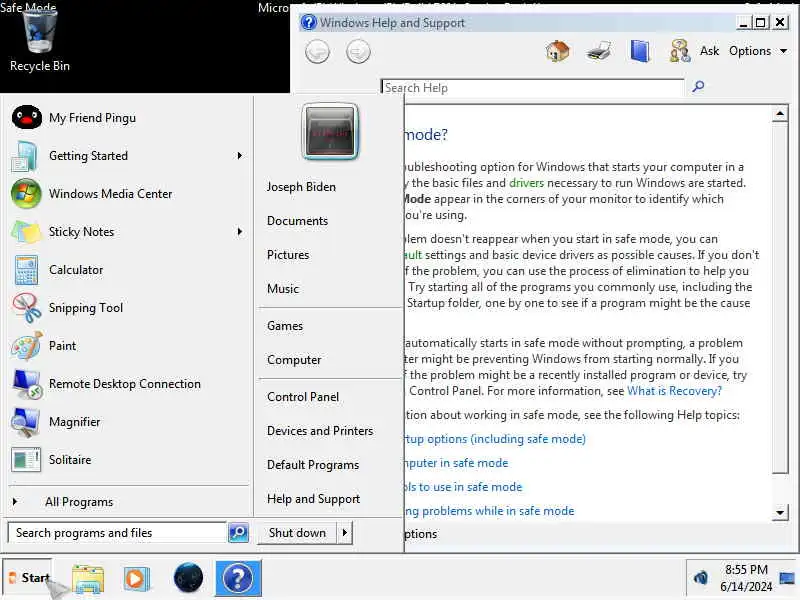Screen dimensions: 800x600
Task: Open Pictures library
Action: pos(288,255)
